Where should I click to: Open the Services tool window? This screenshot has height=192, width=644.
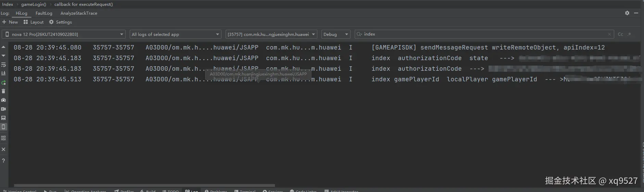tap(273, 191)
